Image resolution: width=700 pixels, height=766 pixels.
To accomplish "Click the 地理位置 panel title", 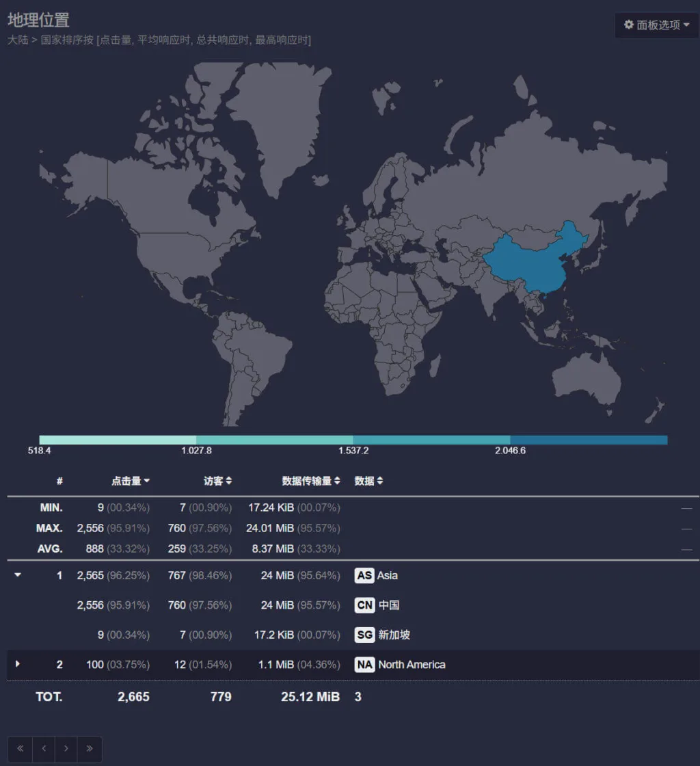I will point(38,20).
